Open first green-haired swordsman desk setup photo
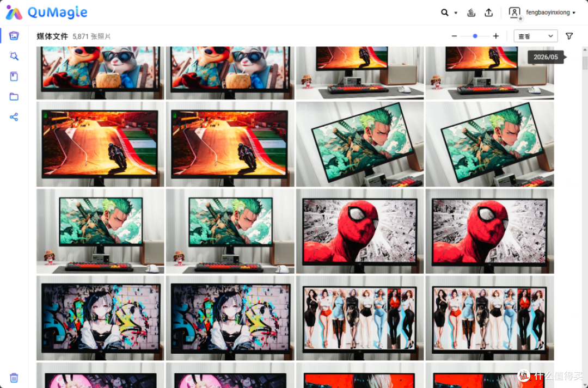This screenshot has width=588, height=388. coord(100,231)
